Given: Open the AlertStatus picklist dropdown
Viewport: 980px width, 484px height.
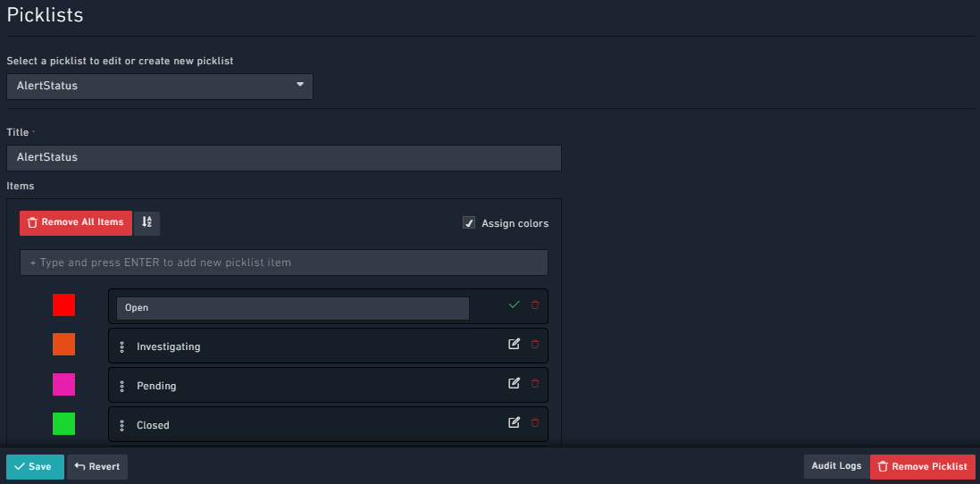Looking at the screenshot, I should pyautogui.click(x=160, y=86).
